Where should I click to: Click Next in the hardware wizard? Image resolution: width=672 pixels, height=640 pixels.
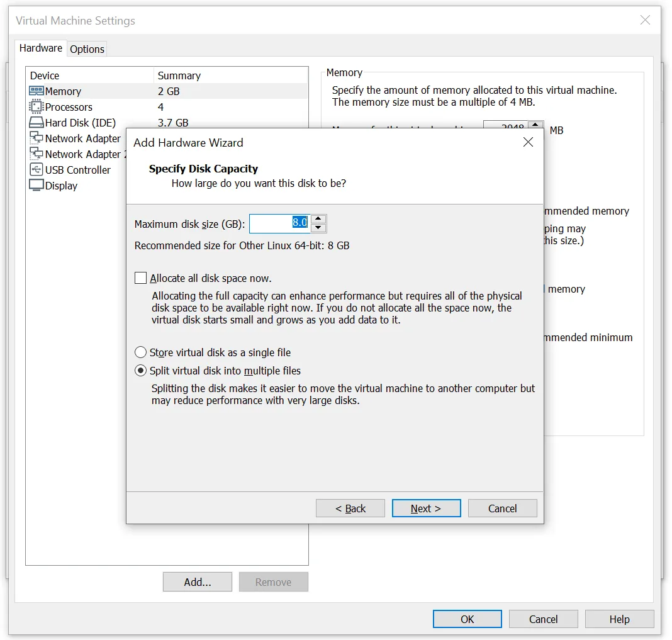point(426,508)
